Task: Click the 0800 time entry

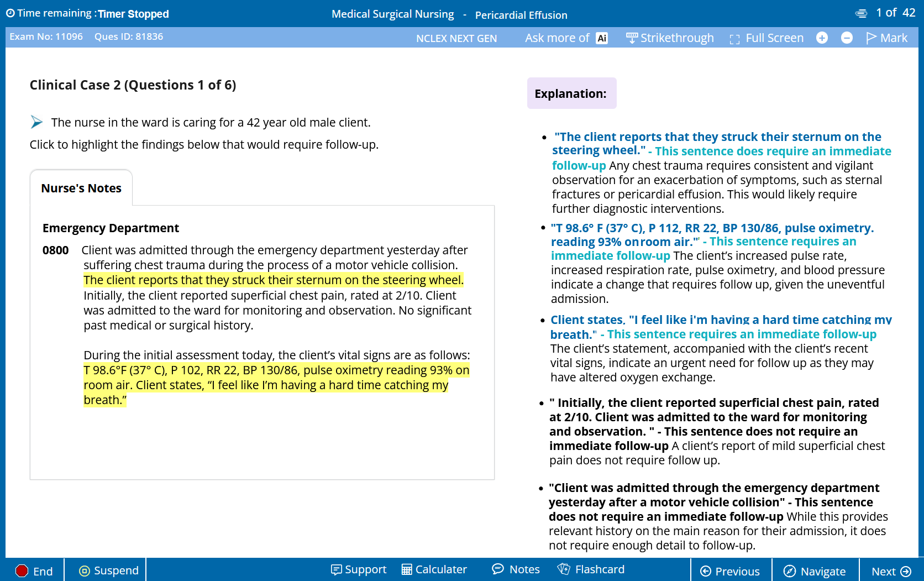Action: point(55,250)
